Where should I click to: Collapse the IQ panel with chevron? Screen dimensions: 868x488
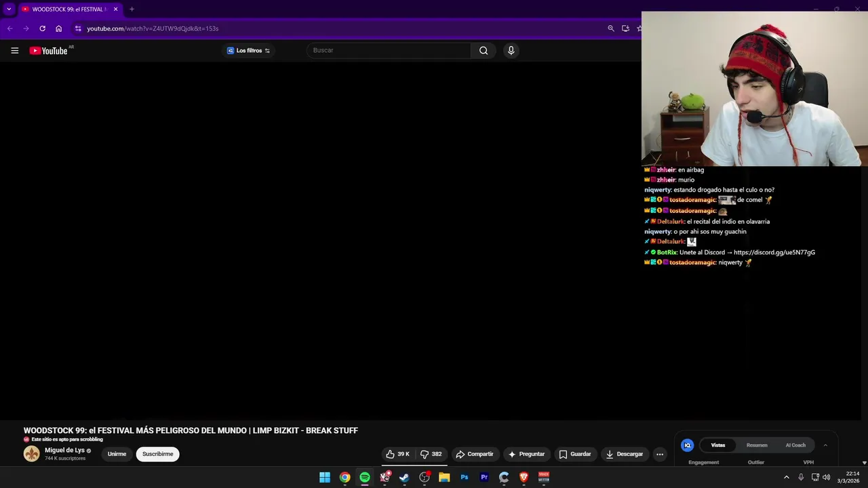point(825,445)
